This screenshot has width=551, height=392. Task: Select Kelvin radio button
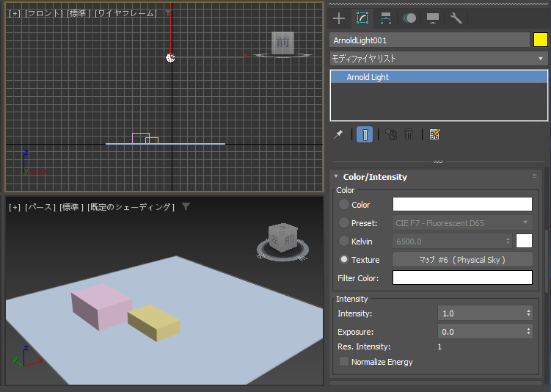pyautogui.click(x=343, y=241)
